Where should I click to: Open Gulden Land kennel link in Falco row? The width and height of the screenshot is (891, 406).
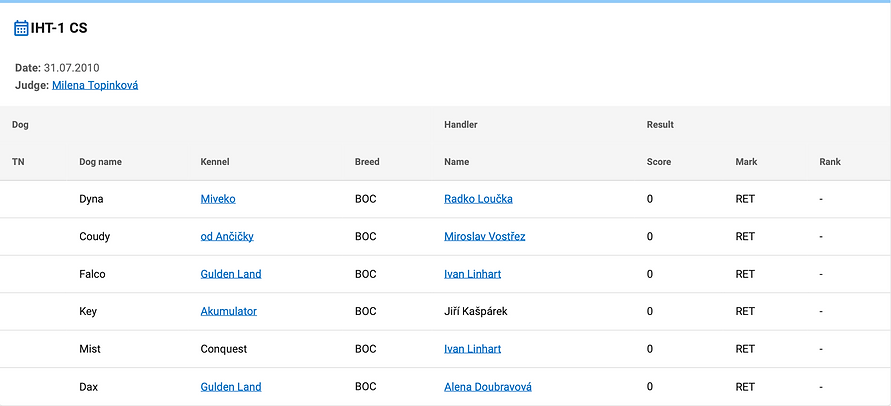pyautogui.click(x=231, y=274)
